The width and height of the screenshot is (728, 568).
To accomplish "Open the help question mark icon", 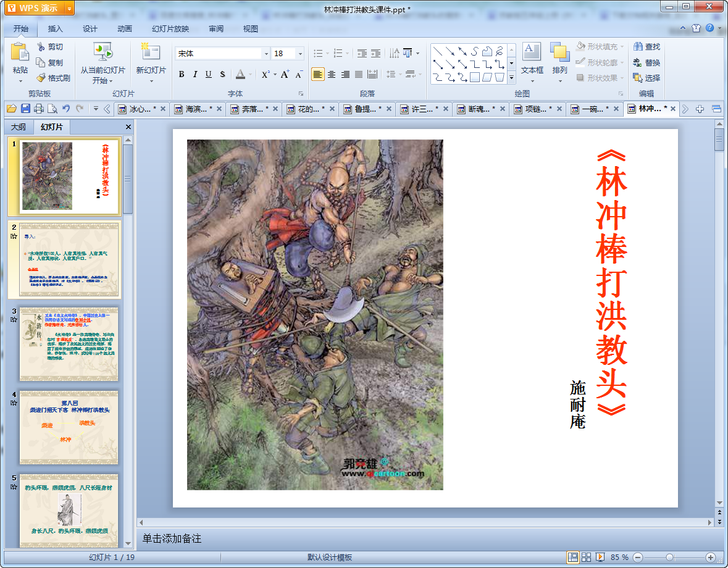I will tap(710, 28).
